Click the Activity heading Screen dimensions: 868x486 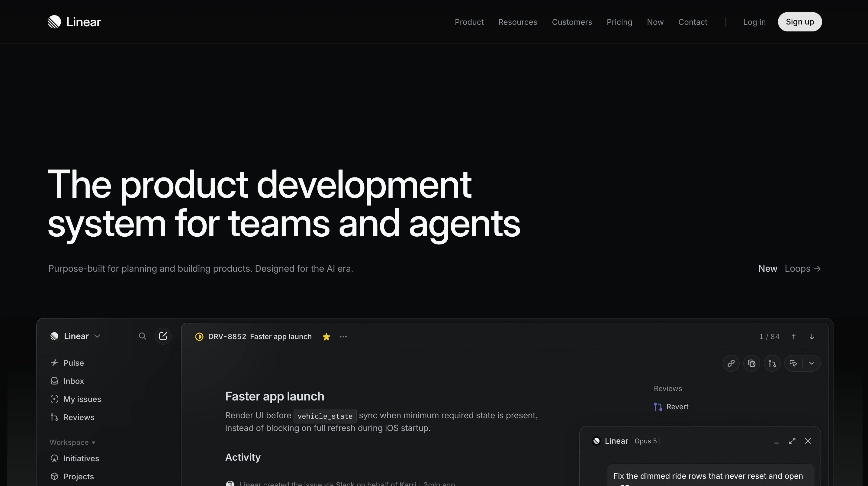coord(243,457)
